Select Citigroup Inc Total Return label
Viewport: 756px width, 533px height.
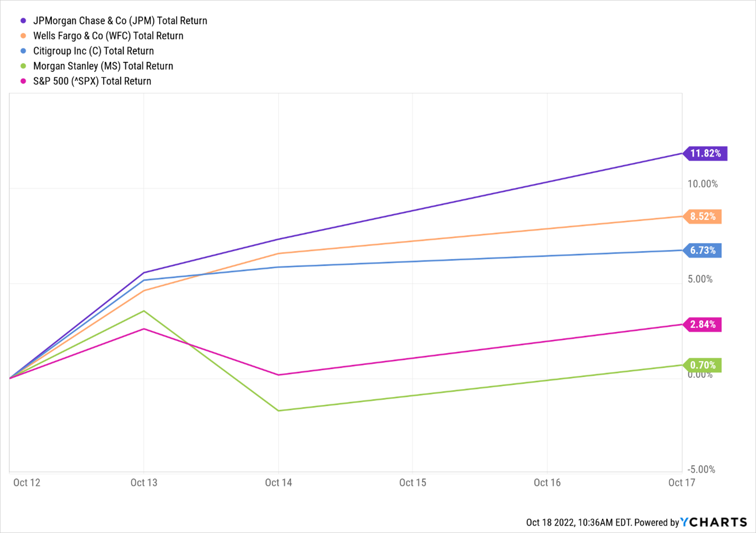click(x=94, y=51)
